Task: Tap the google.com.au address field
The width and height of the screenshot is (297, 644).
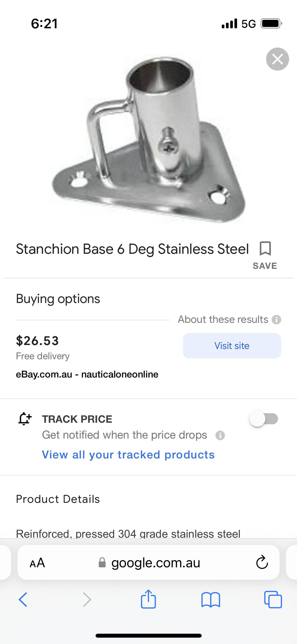Action: click(155, 563)
